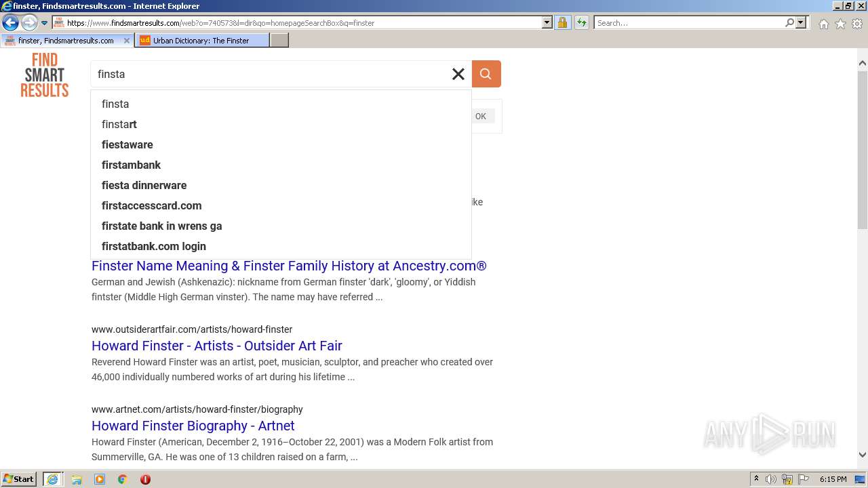This screenshot has height=488, width=868.
Task: Go forward with the browser forward arrow
Action: click(x=29, y=22)
